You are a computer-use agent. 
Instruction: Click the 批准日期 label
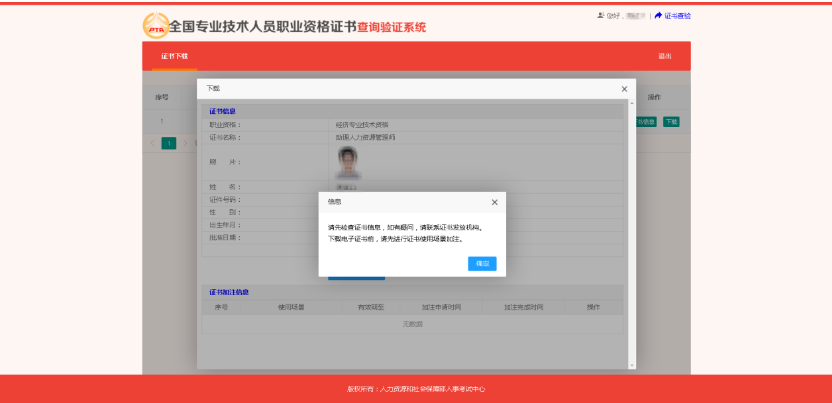click(x=225, y=238)
